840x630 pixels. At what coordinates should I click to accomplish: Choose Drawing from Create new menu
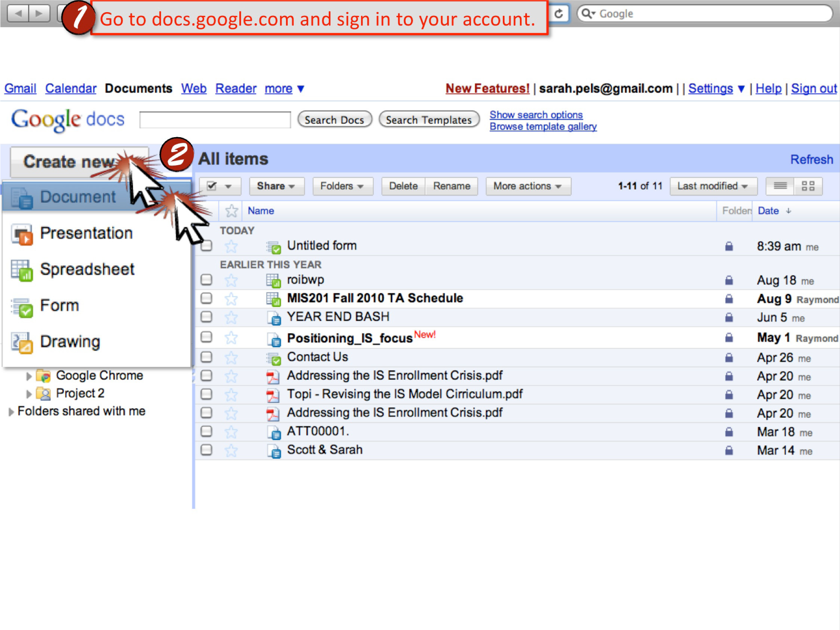(97, 342)
